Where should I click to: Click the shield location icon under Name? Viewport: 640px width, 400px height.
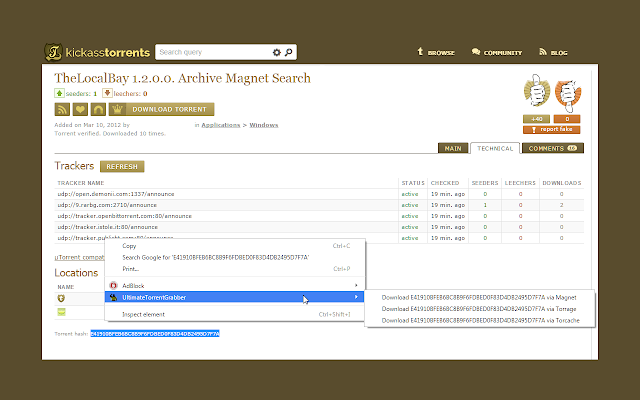[61, 298]
